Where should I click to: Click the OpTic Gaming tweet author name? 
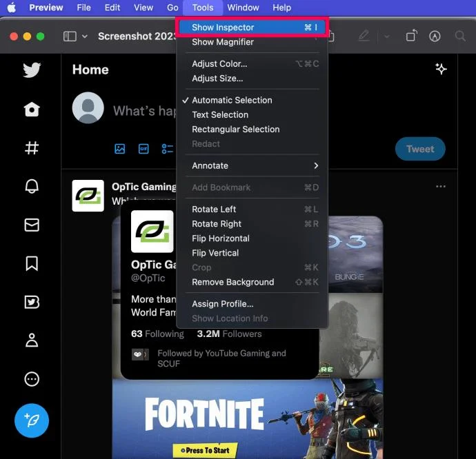(144, 187)
